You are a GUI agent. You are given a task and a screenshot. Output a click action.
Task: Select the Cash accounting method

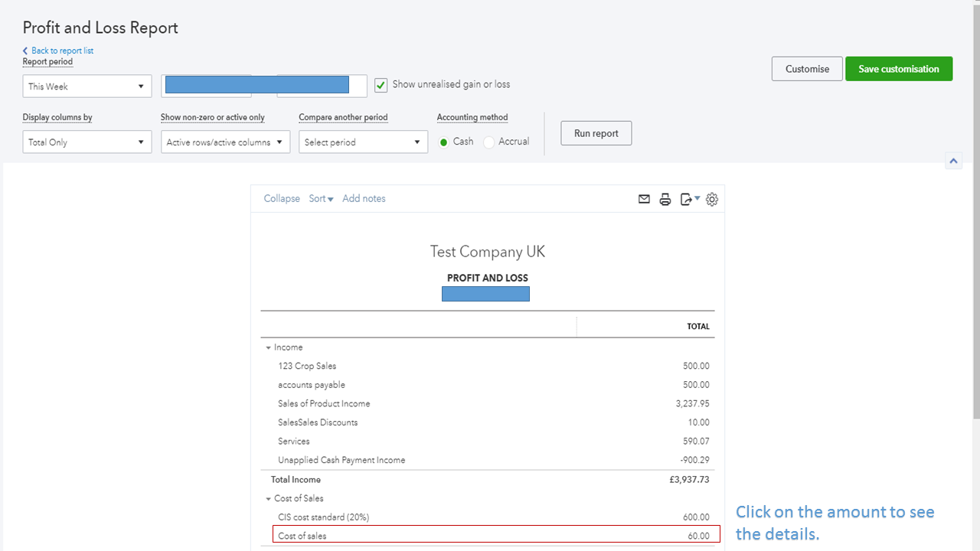pyautogui.click(x=444, y=142)
